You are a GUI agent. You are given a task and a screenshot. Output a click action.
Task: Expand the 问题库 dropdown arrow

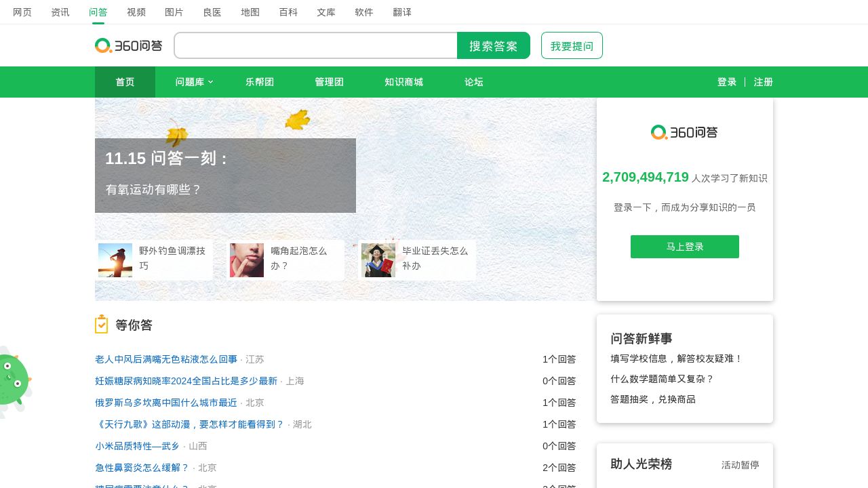click(210, 82)
